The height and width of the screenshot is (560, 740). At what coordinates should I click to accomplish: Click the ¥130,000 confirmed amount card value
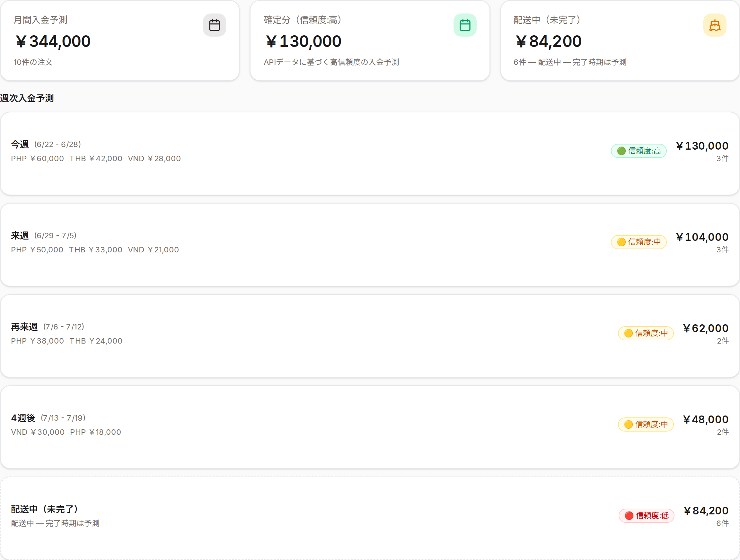[303, 41]
